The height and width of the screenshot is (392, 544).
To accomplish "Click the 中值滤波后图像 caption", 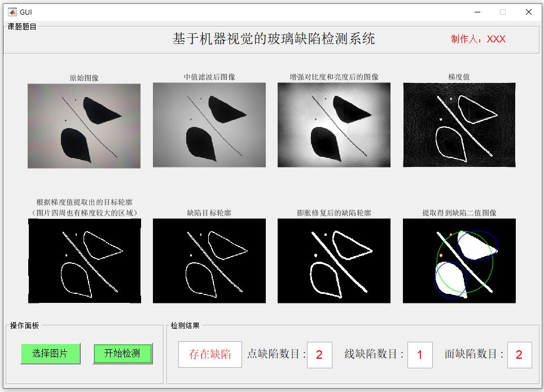I will tap(209, 77).
